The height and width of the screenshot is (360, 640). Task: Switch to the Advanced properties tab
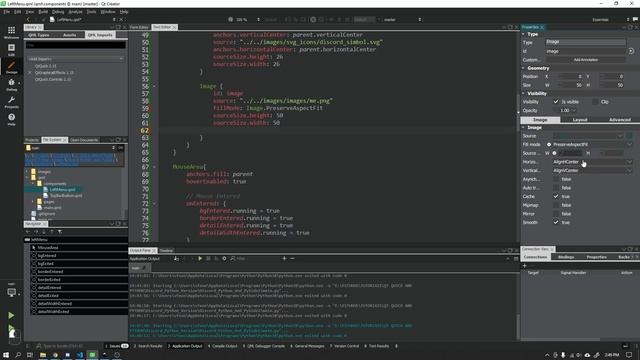(620, 120)
